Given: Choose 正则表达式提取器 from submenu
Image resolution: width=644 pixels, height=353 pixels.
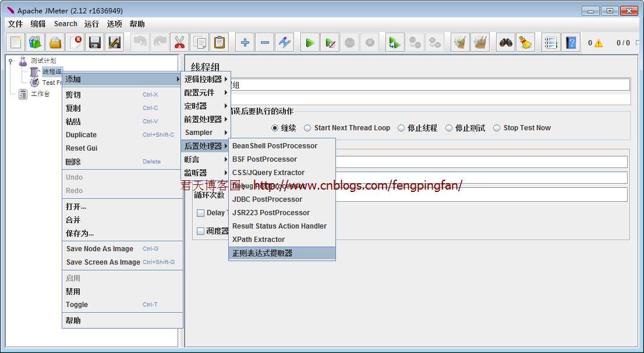Looking at the screenshot, I should pyautogui.click(x=282, y=254).
